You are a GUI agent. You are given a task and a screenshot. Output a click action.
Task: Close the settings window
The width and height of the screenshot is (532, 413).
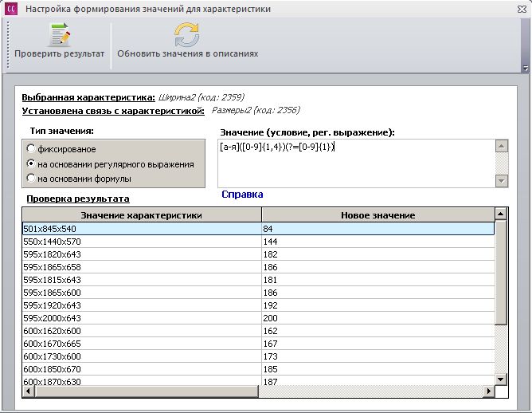[x=522, y=10]
